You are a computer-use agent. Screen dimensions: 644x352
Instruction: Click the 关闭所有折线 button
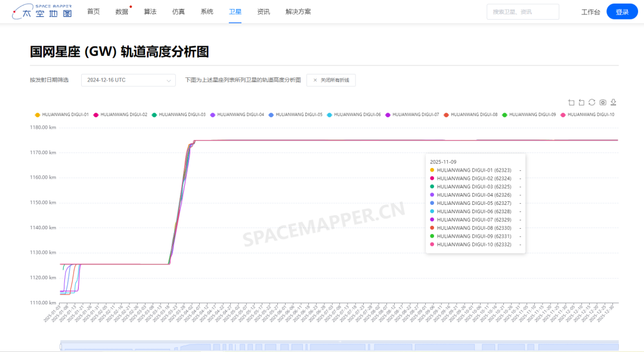coord(331,80)
